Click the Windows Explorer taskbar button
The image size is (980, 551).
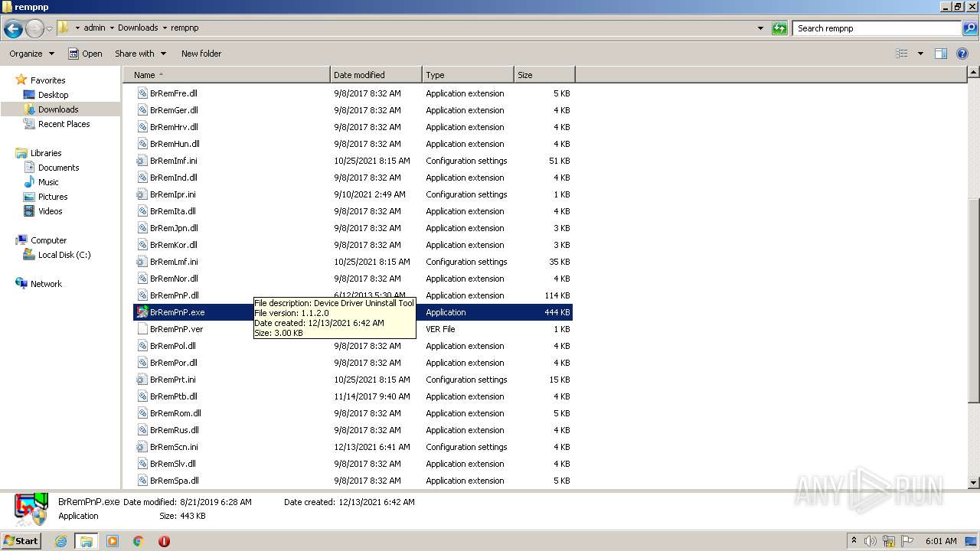click(x=87, y=541)
